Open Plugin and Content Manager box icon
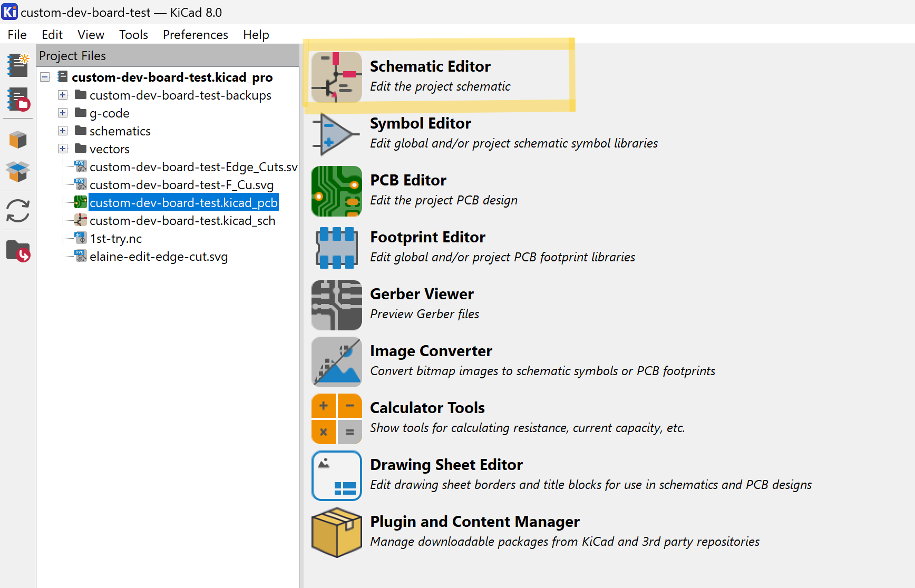The image size is (915, 588). (336, 532)
